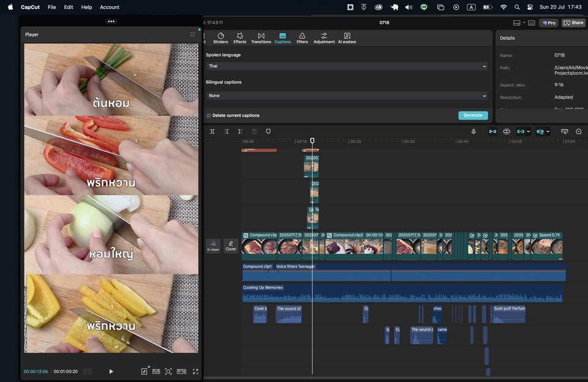Click the AI clipper icon beside the track
Image resolution: width=588 pixels, height=382 pixels.
213,245
